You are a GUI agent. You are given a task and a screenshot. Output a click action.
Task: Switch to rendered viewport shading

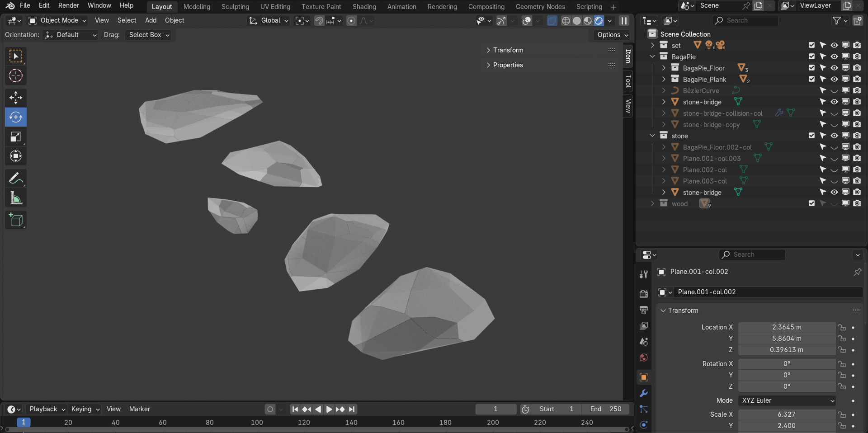[x=599, y=21]
